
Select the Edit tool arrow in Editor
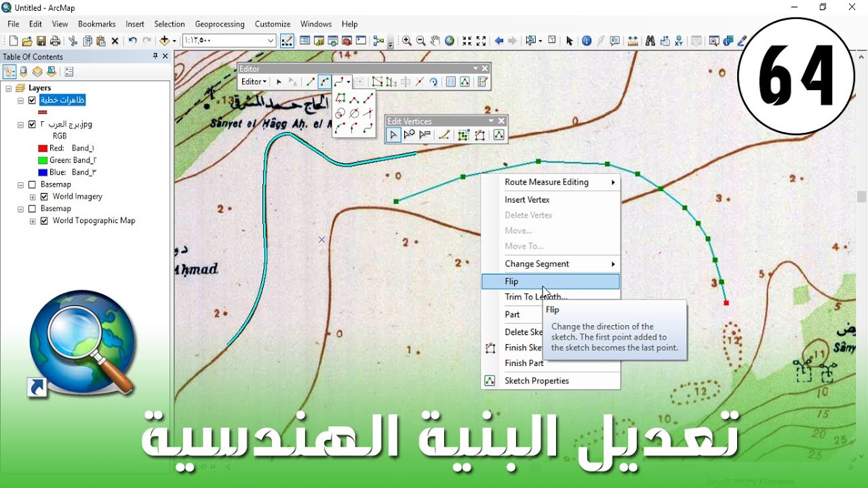279,81
